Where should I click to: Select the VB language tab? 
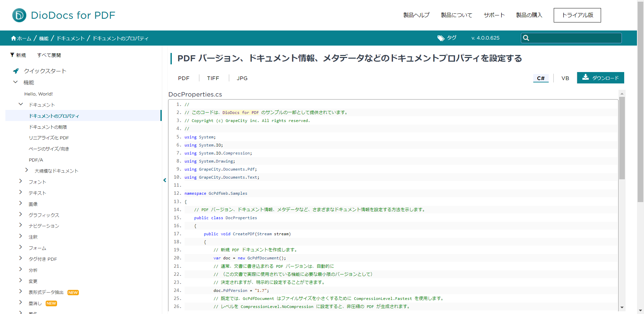(565, 78)
